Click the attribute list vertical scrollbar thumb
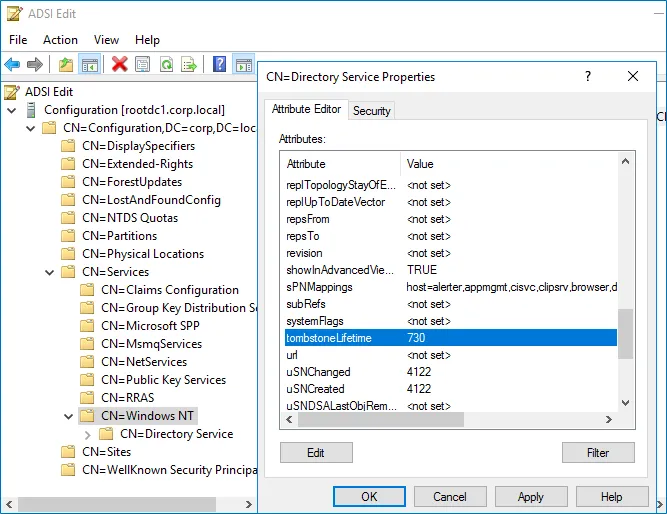Screen dimensions: 667x514 625,334
